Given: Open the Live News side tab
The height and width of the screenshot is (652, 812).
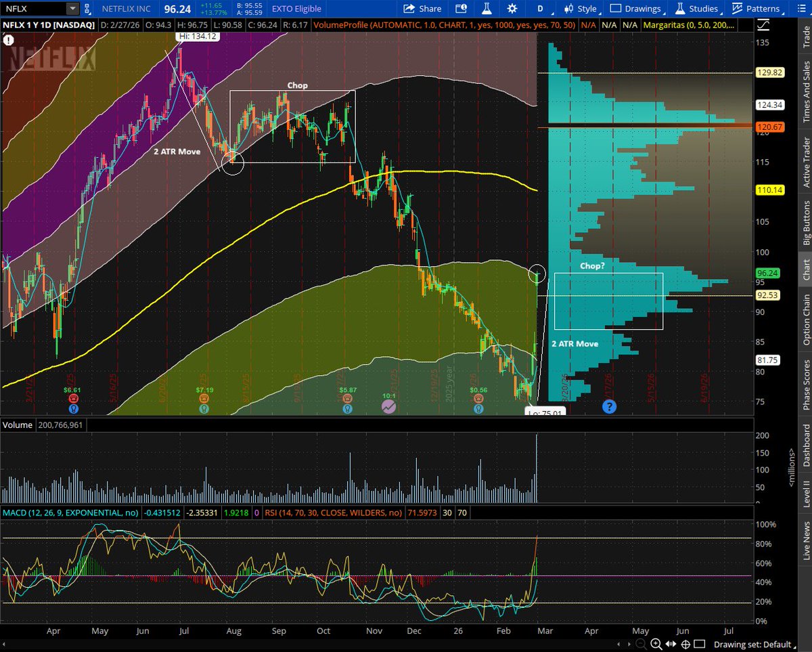Looking at the screenshot, I should (x=805, y=540).
